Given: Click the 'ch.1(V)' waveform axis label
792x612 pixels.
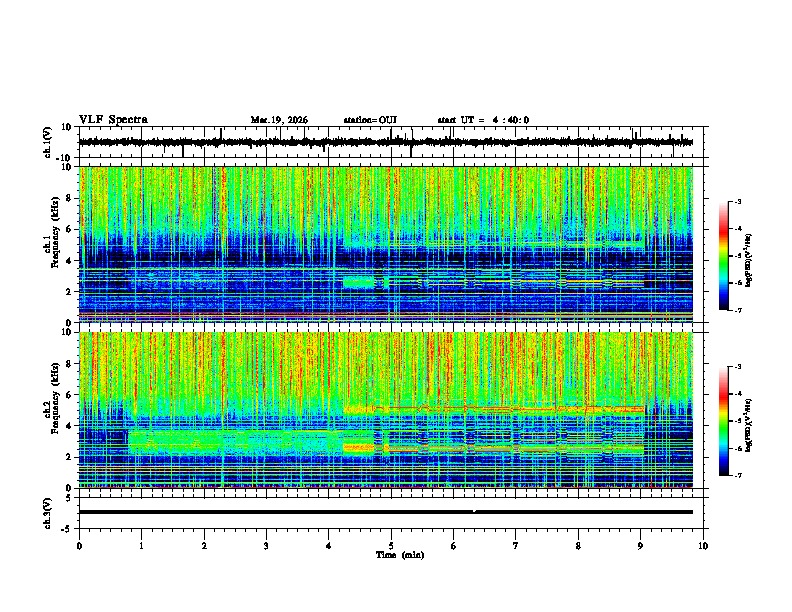Looking at the screenshot, I should 48,142.
